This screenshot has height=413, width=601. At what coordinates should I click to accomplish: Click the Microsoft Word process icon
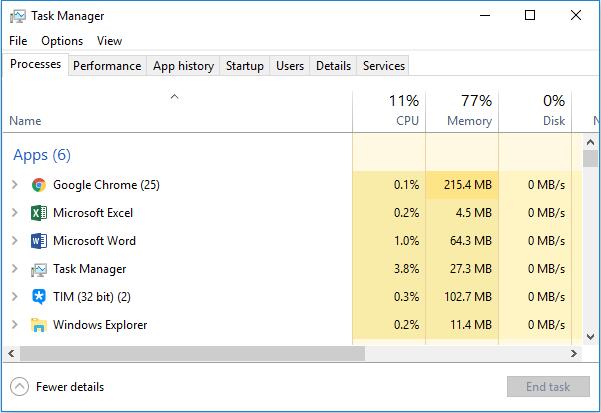(x=39, y=241)
